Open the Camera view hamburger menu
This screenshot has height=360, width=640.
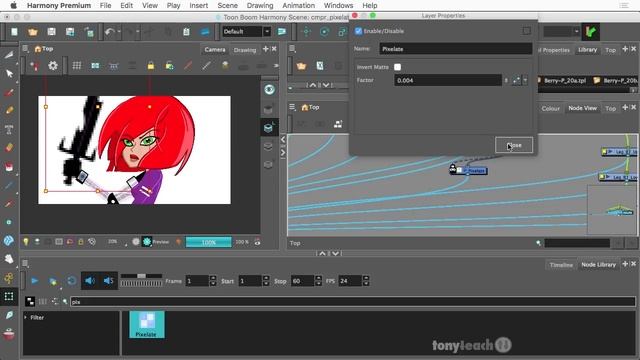pos(25,49)
